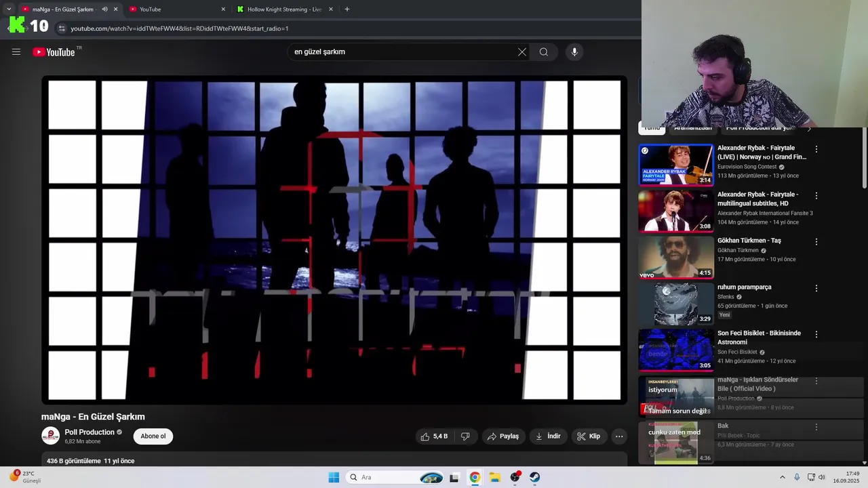The image size is (868, 488).
Task: Close the middle YouTube tab
Action: pos(223,9)
